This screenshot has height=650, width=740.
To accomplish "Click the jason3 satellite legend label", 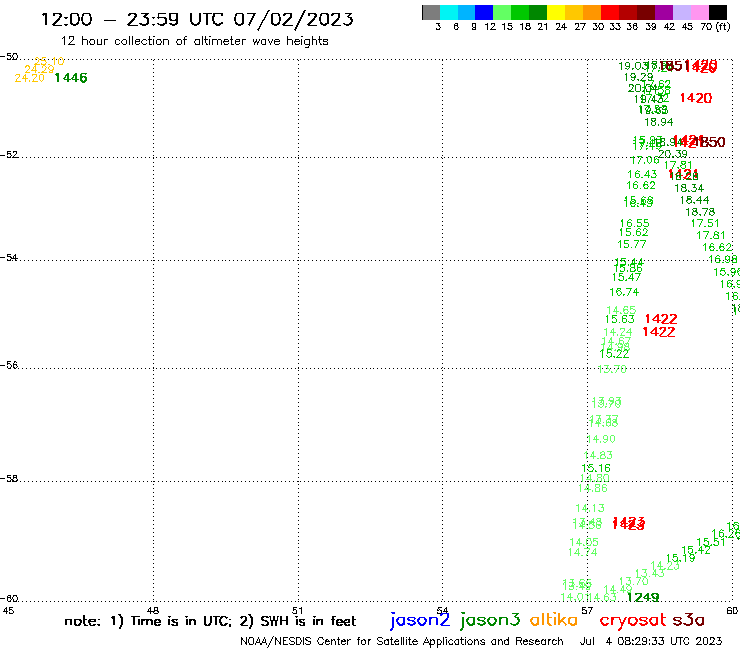I will click(x=490, y=621).
